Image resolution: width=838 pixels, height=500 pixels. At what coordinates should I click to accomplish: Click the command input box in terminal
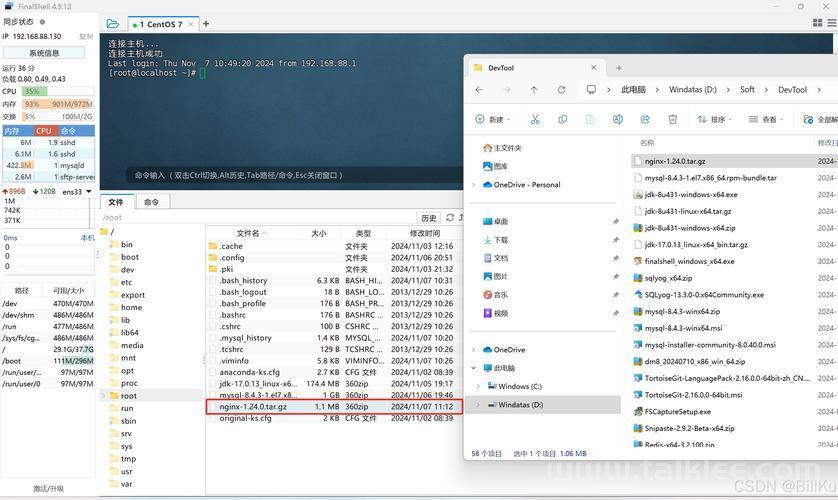click(x=294, y=175)
